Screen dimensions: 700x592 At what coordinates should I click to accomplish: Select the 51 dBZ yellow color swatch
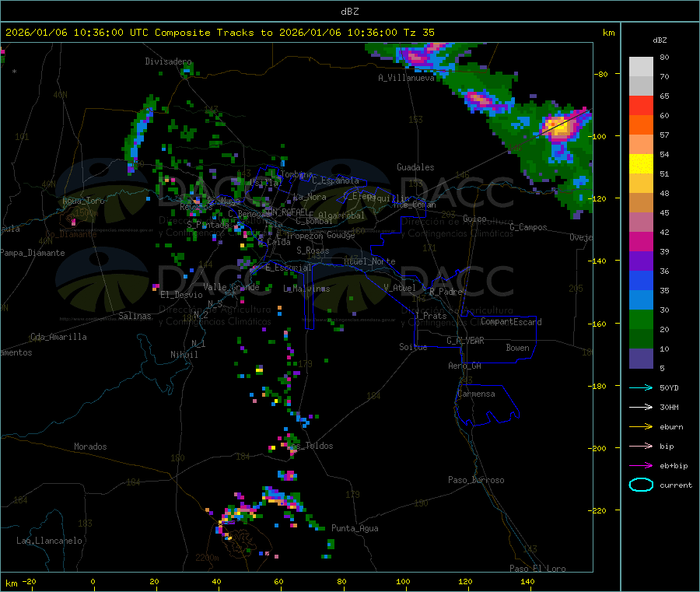click(641, 164)
